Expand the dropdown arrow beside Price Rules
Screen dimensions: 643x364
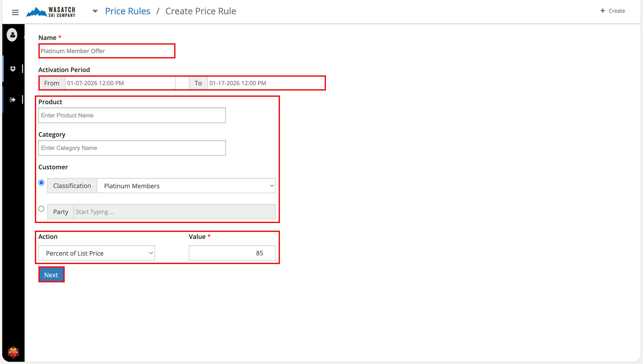(x=95, y=12)
